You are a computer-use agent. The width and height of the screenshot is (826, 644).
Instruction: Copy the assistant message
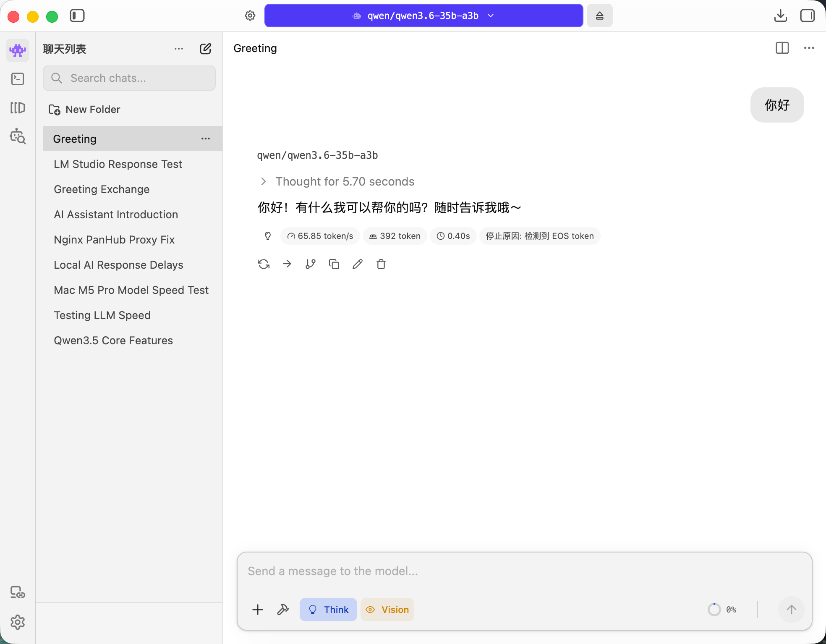coord(334,264)
